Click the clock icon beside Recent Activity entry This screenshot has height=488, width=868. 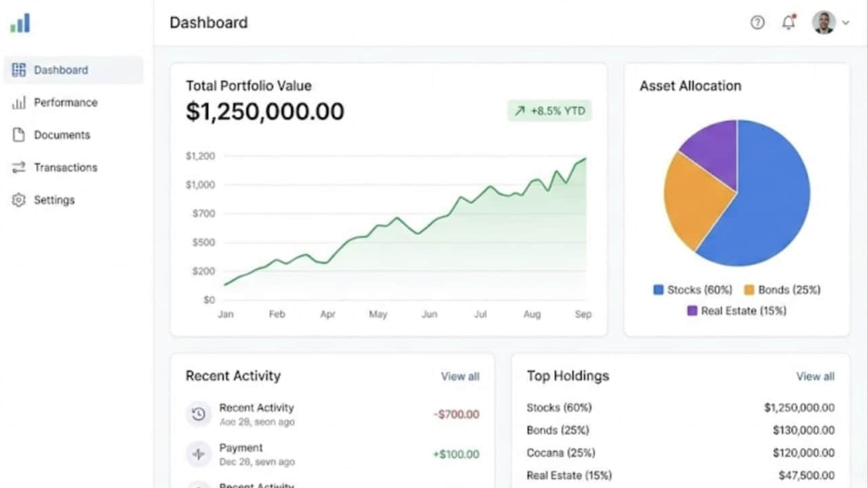coord(199,414)
